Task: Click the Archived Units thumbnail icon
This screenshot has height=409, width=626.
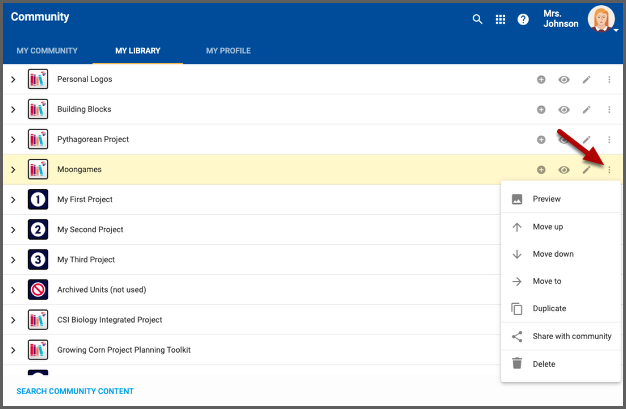Action: [x=38, y=290]
